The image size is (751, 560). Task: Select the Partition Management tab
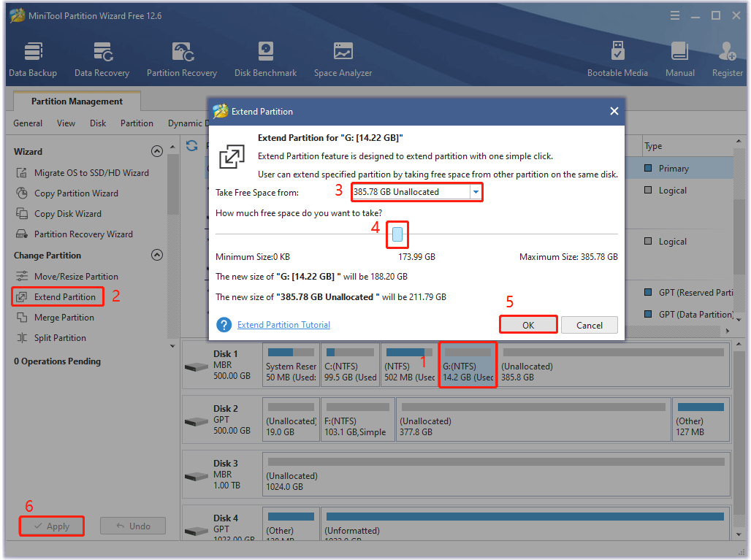click(x=77, y=101)
